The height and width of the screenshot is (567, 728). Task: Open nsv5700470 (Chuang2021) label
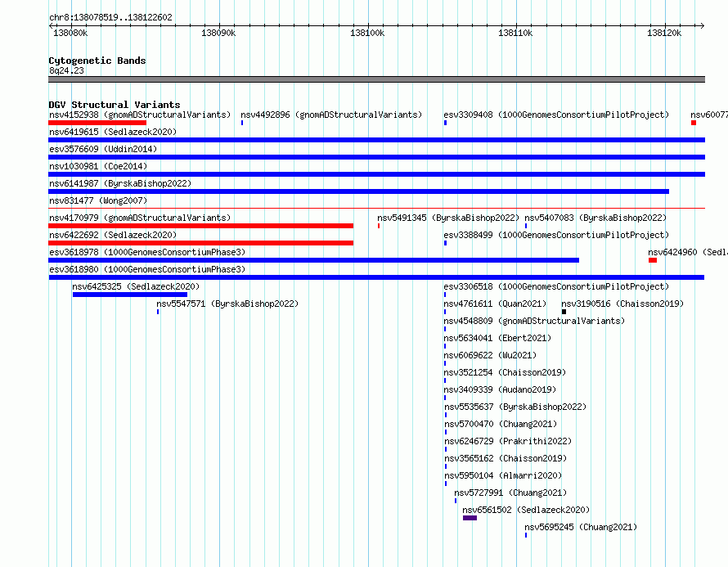501,424
